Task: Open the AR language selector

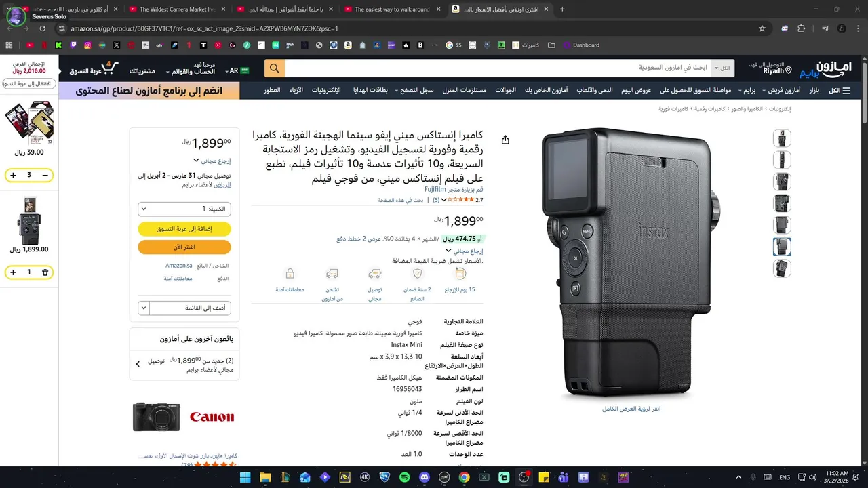Action: [x=238, y=70]
